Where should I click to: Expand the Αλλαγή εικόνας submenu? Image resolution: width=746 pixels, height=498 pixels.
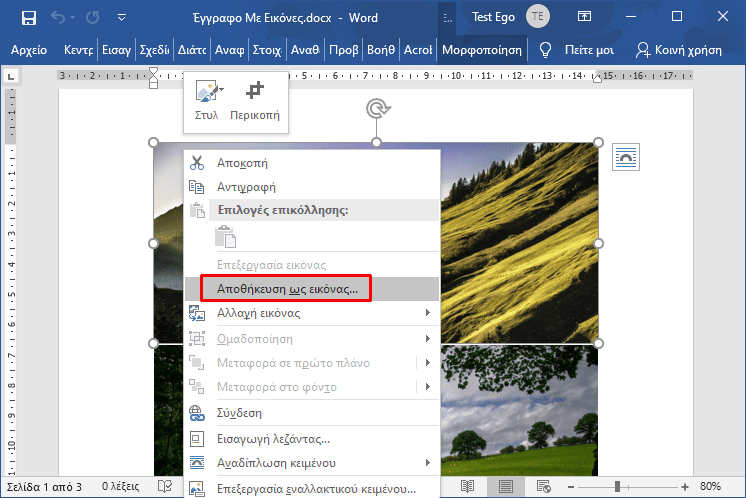(312, 313)
